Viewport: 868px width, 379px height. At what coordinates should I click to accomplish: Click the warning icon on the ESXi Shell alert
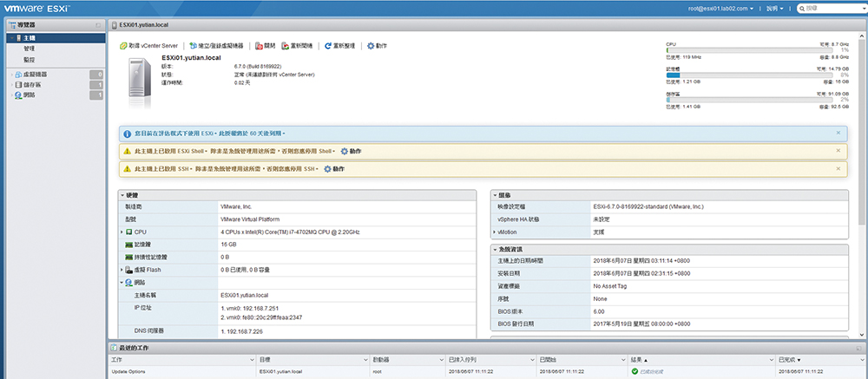click(x=127, y=151)
